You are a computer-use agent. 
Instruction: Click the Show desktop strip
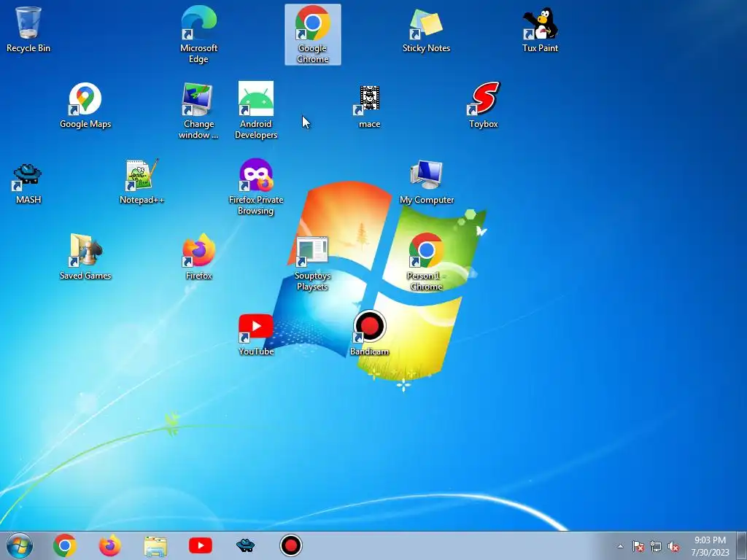pos(742,545)
